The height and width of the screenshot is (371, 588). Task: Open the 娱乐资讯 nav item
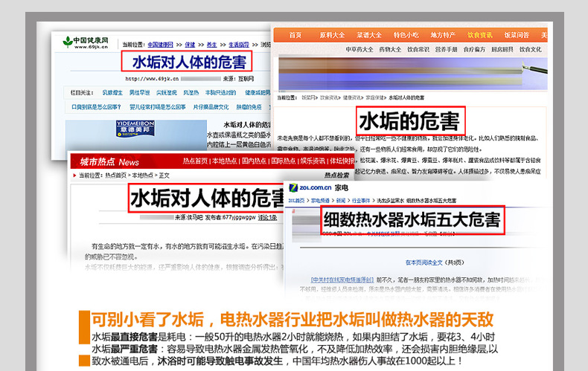pyautogui.click(x=313, y=161)
